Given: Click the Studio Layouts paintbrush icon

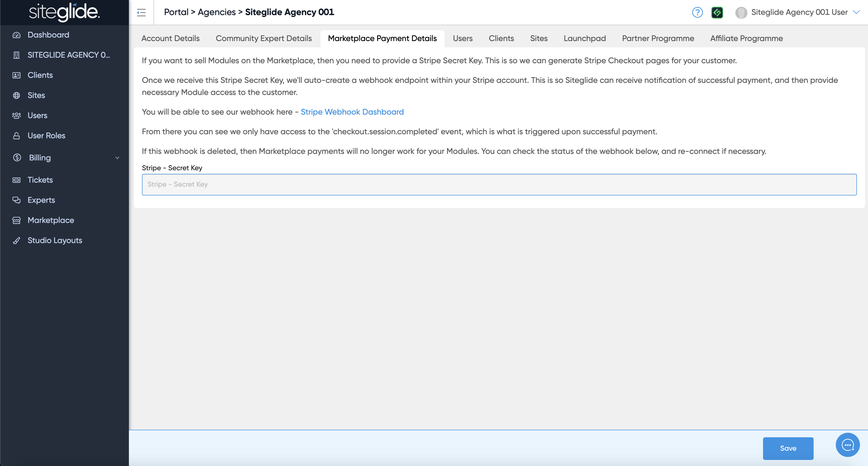Looking at the screenshot, I should coord(17,241).
